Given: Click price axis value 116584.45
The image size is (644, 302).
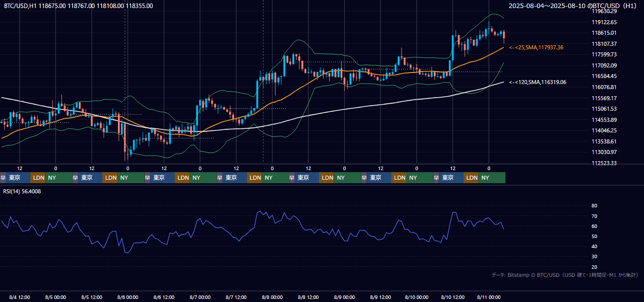Looking at the screenshot, I should [604, 76].
